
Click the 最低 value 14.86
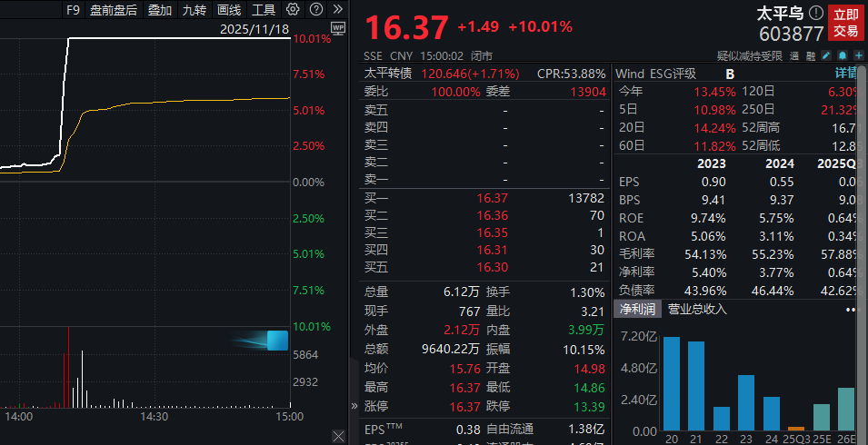(x=589, y=388)
